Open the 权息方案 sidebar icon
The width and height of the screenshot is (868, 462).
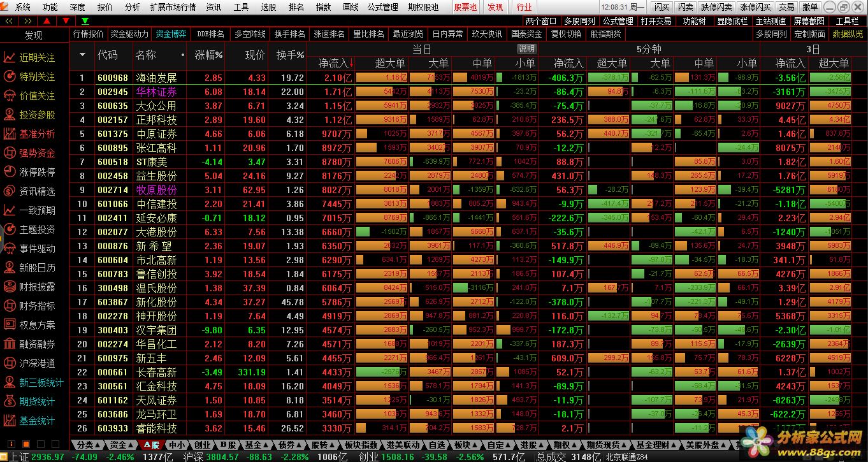[10, 325]
